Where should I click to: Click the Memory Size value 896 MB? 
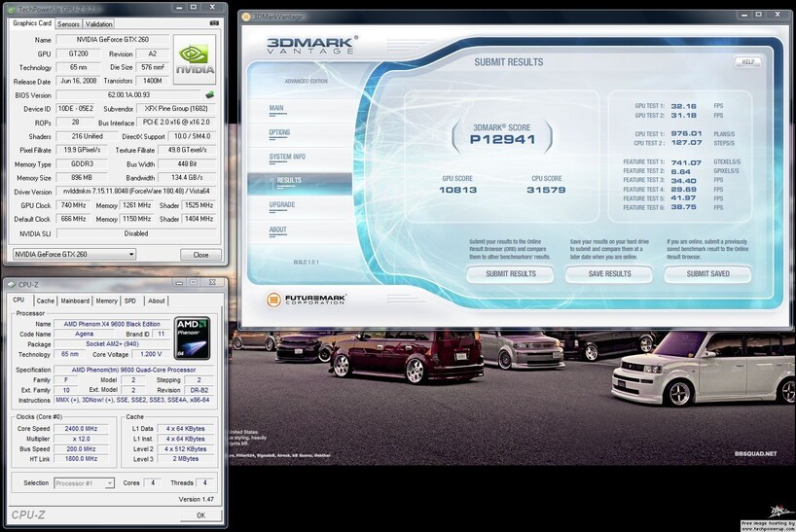(81, 178)
